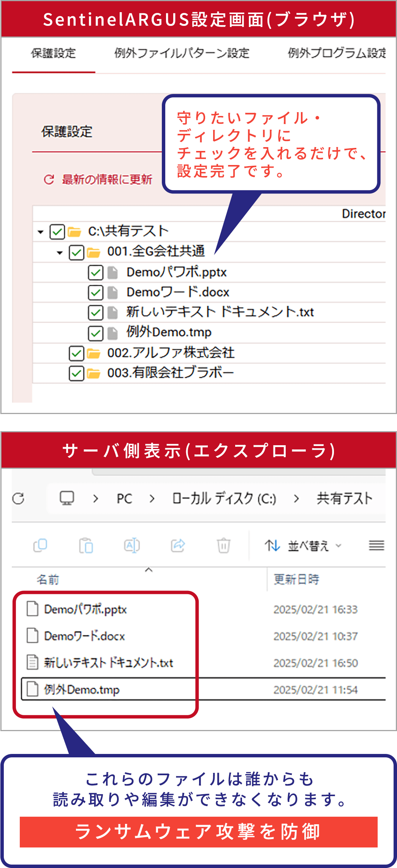Click date 2025/02/21 10:37

click(x=315, y=636)
